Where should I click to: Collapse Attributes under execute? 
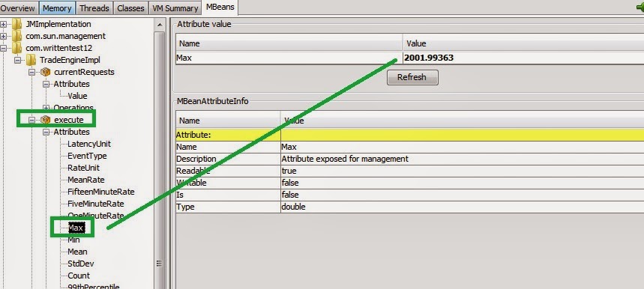(x=46, y=132)
